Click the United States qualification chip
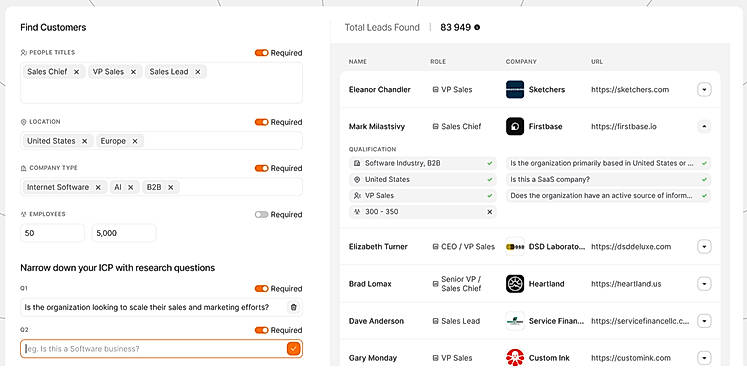 coord(423,180)
